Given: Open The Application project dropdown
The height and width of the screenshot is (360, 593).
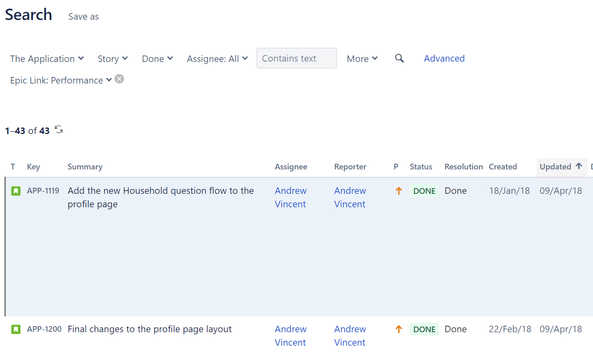Looking at the screenshot, I should pos(47,59).
